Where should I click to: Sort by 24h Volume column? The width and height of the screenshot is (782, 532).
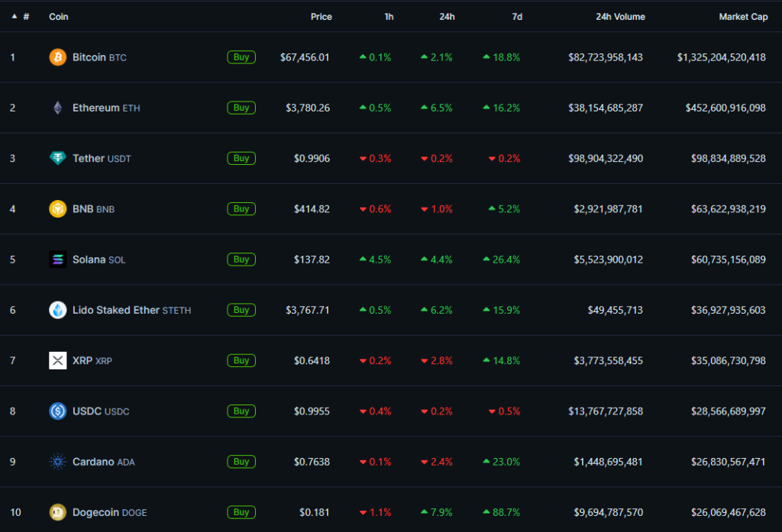pyautogui.click(x=620, y=16)
